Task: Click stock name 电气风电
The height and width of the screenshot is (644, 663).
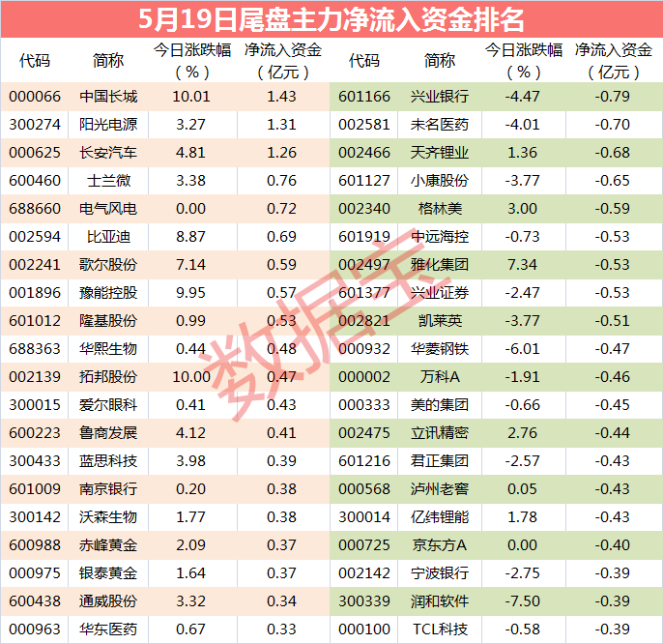Action: (108, 209)
